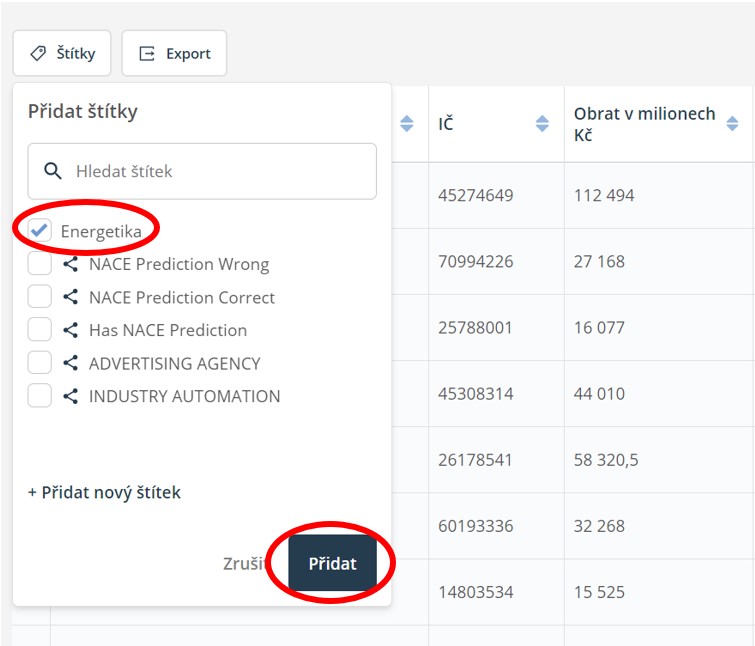Click share icon beside NACE Prediction Wrong
This screenshot has width=755, height=646.
pyautogui.click(x=71, y=264)
